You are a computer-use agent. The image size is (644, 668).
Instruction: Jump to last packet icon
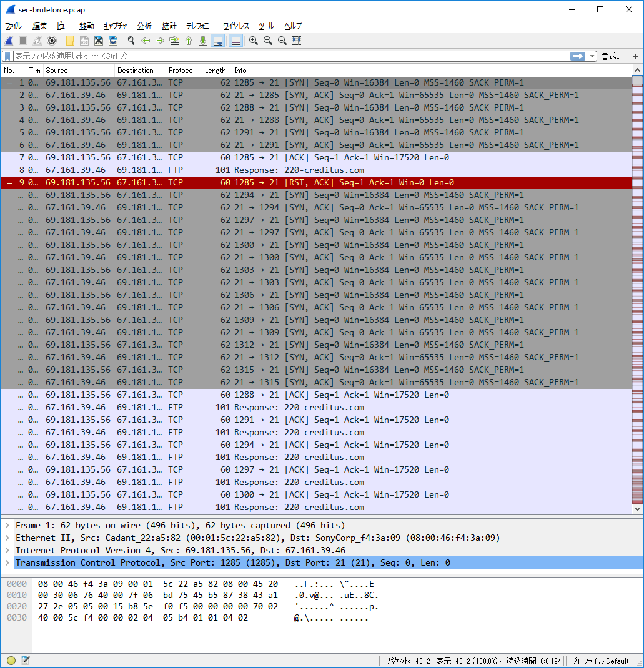(x=203, y=41)
